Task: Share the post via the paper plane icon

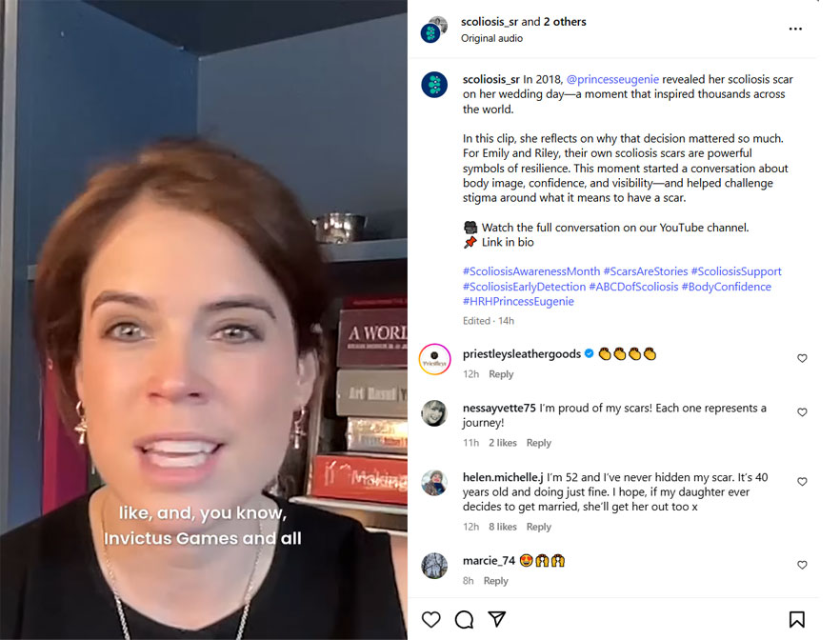Action: (497, 619)
